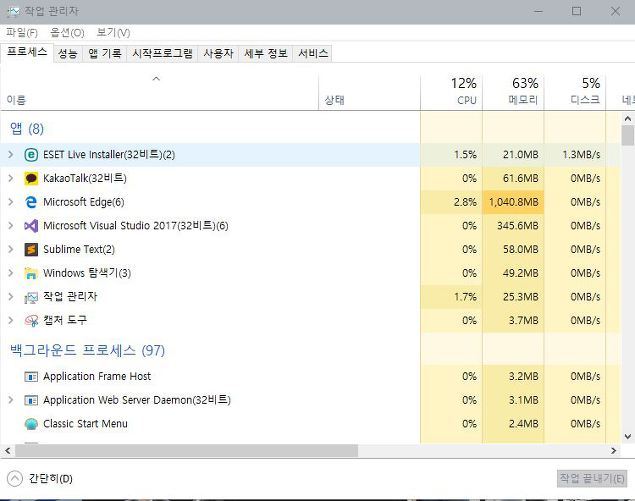Click the ESET Live Installer icon
Viewport: 635px width, 501px height.
(x=31, y=155)
